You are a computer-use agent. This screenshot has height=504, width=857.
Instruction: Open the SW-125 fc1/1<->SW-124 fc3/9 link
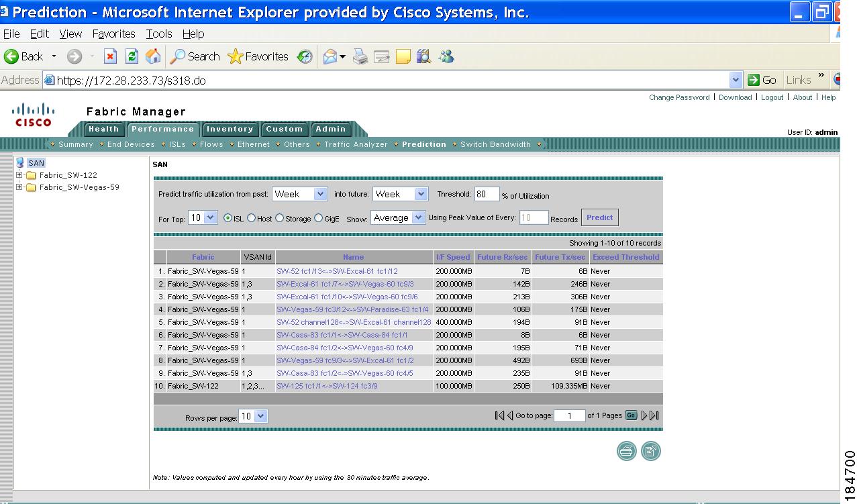pyautogui.click(x=327, y=386)
